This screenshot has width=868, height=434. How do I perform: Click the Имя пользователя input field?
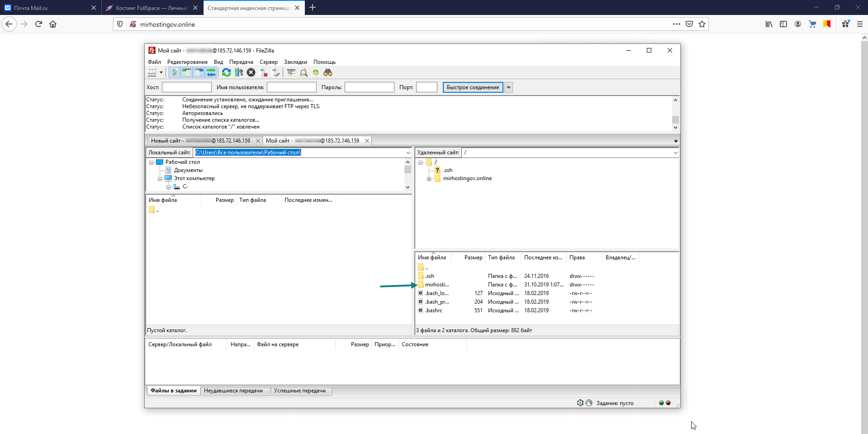[292, 87]
